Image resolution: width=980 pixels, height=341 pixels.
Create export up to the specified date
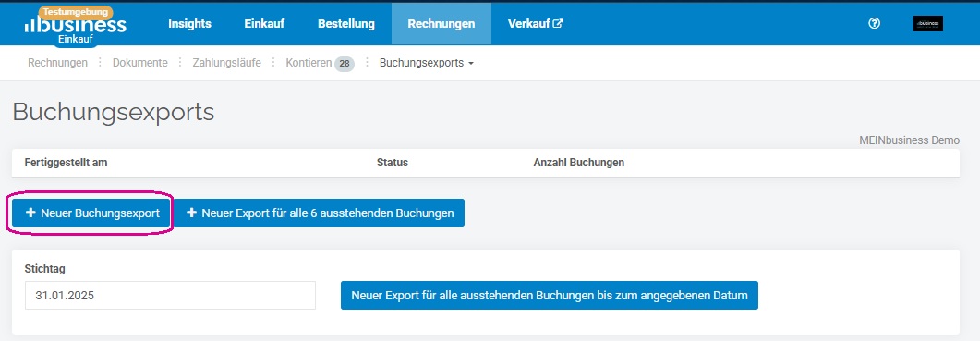(550, 296)
